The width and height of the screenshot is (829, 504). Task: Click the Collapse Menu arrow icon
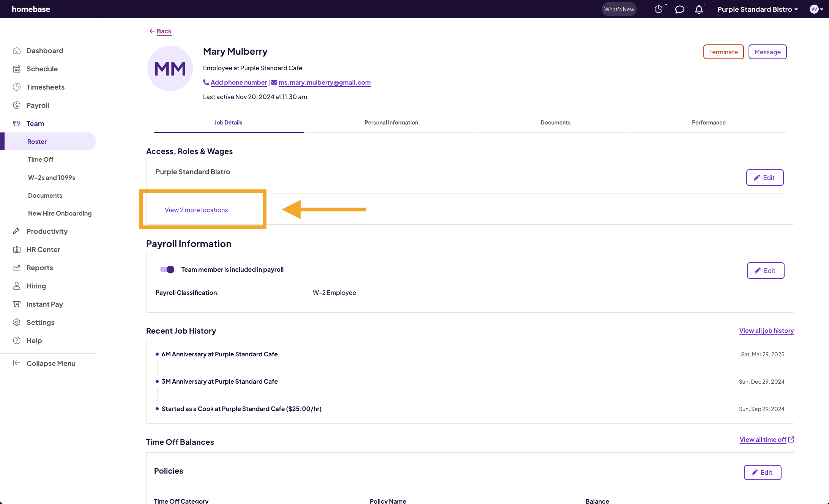tap(17, 363)
